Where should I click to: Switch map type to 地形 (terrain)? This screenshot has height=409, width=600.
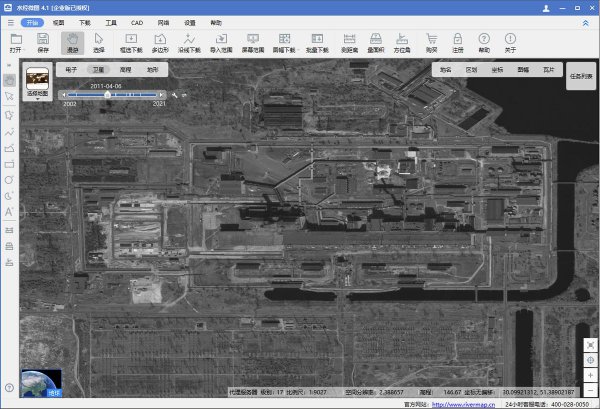click(152, 70)
